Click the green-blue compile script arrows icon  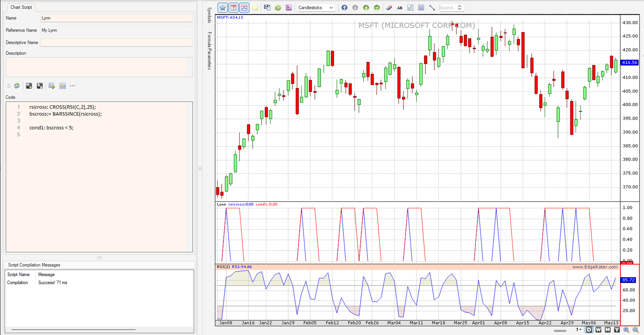tap(17, 86)
